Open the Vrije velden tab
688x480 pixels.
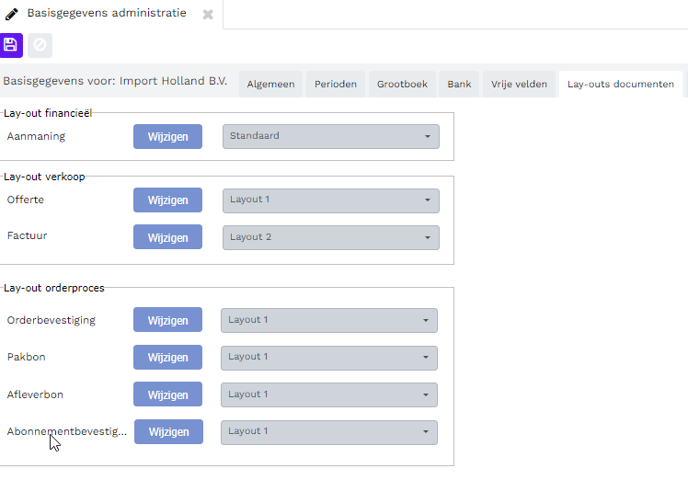(519, 84)
